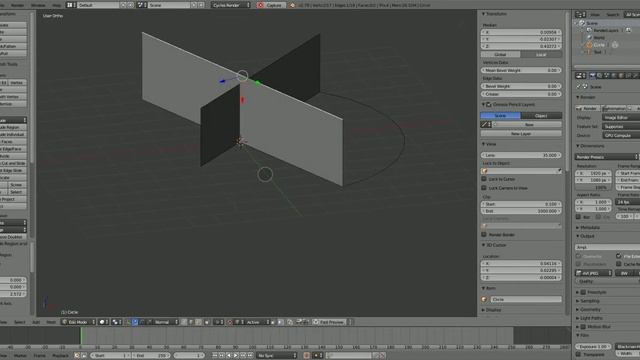Click the Capture button in header

(x=271, y=5)
